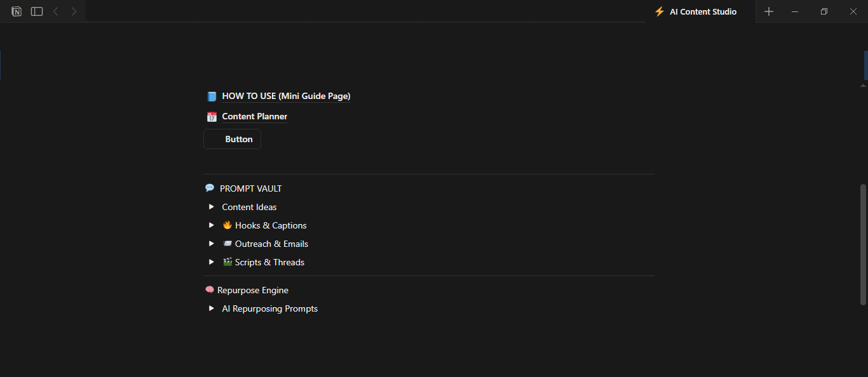Viewport: 868px width, 377px height.
Task: Click the Notion logo icon top-left
Action: (17, 11)
